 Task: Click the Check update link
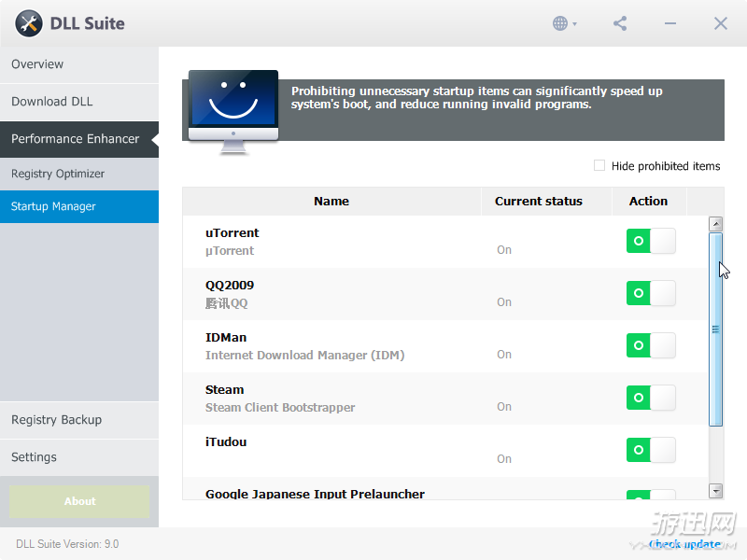click(684, 544)
